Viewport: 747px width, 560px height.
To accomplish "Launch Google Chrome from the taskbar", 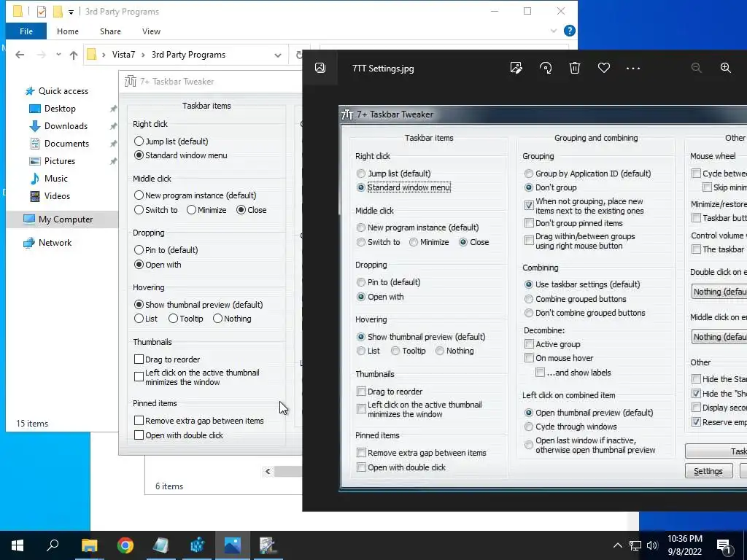I will [125, 545].
